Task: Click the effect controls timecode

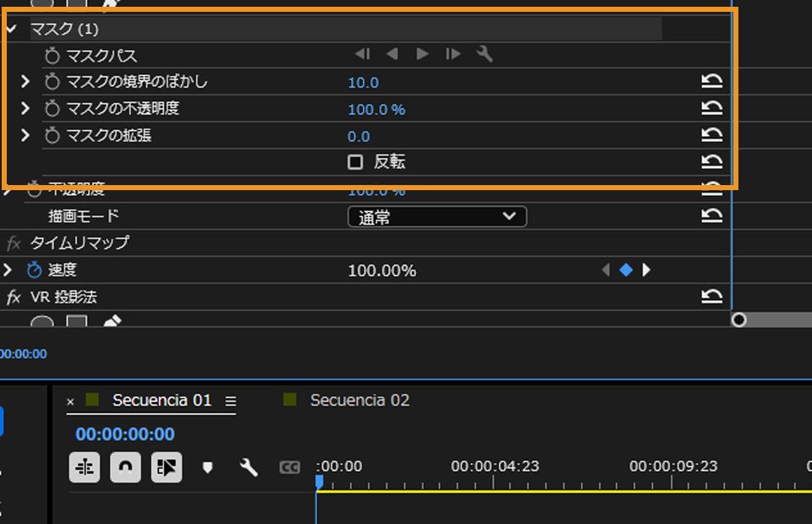Action: point(24,354)
